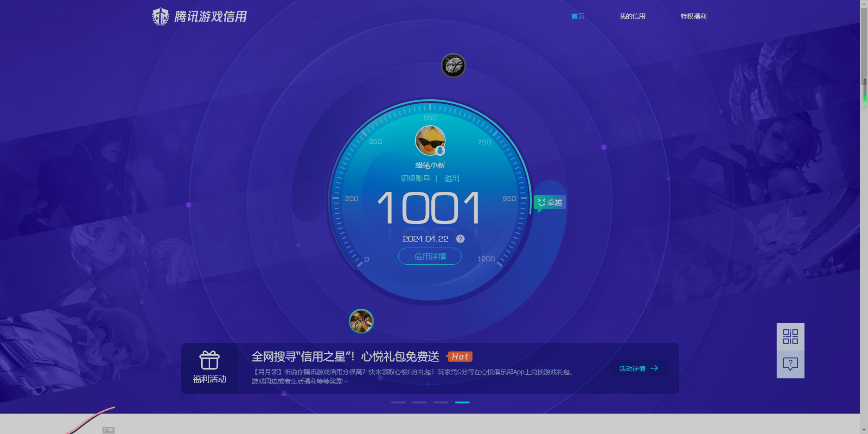Click the duck profile avatar

coord(430,140)
